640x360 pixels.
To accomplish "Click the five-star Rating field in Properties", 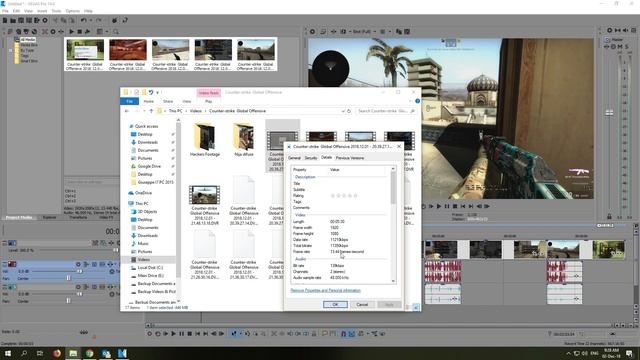I will click(x=344, y=196).
